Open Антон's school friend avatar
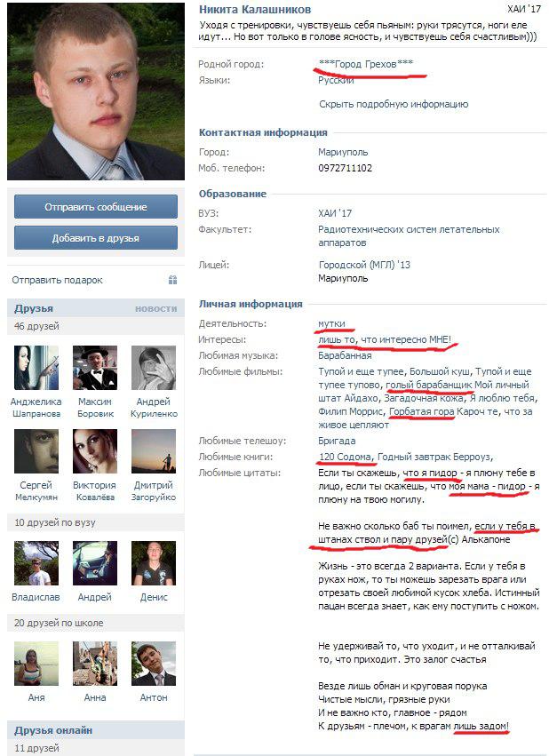Image resolution: width=549 pixels, height=756 pixels. pyautogui.click(x=154, y=664)
